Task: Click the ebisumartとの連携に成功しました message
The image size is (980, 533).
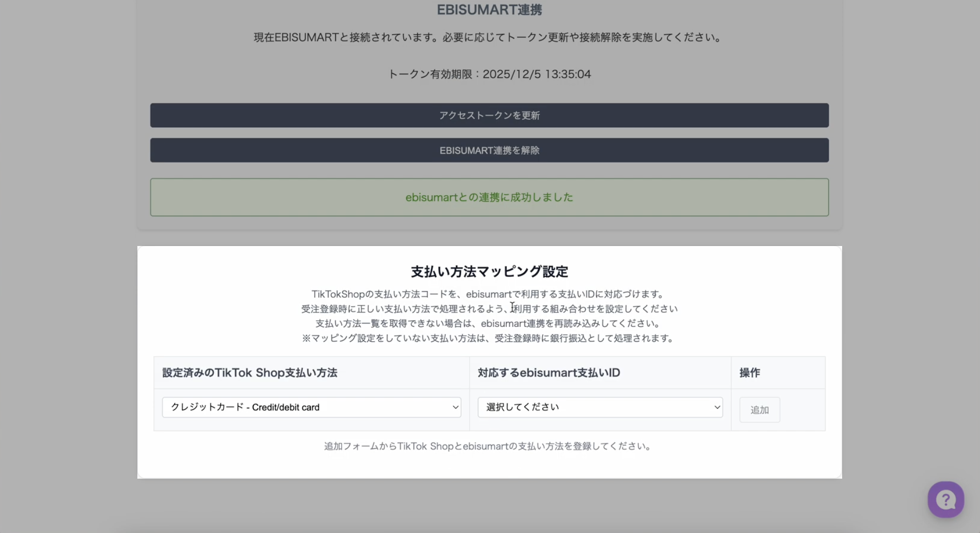Action: [x=489, y=197]
